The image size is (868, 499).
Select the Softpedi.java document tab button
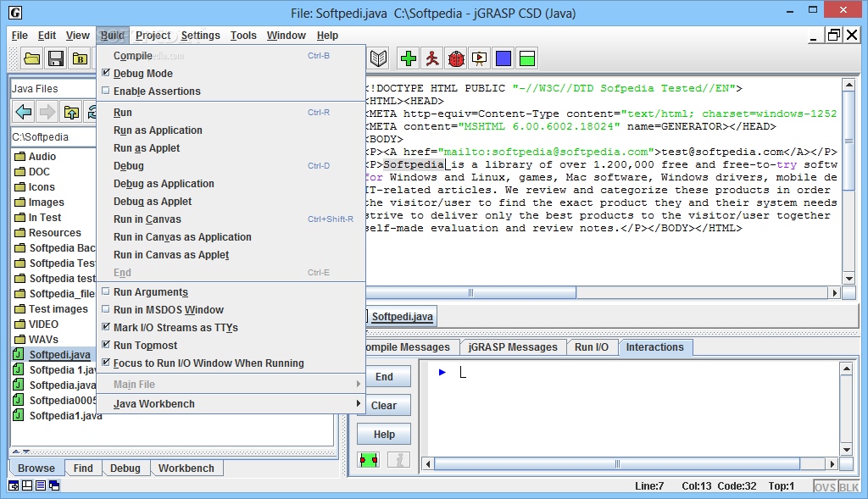pos(401,317)
